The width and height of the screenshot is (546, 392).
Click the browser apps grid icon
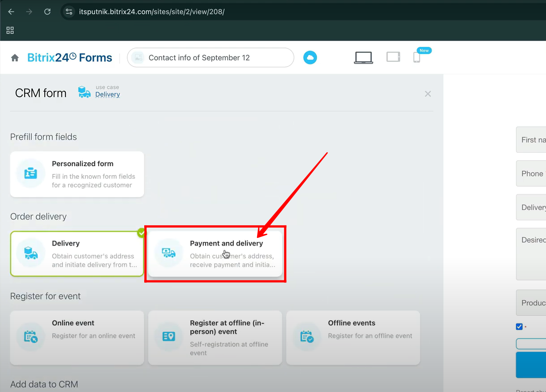pyautogui.click(x=10, y=30)
